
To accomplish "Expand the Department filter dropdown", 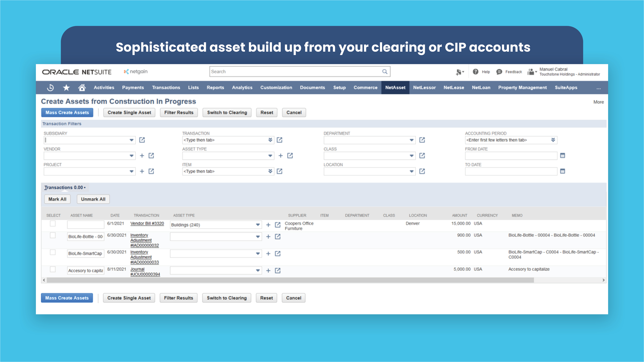I will pos(412,140).
